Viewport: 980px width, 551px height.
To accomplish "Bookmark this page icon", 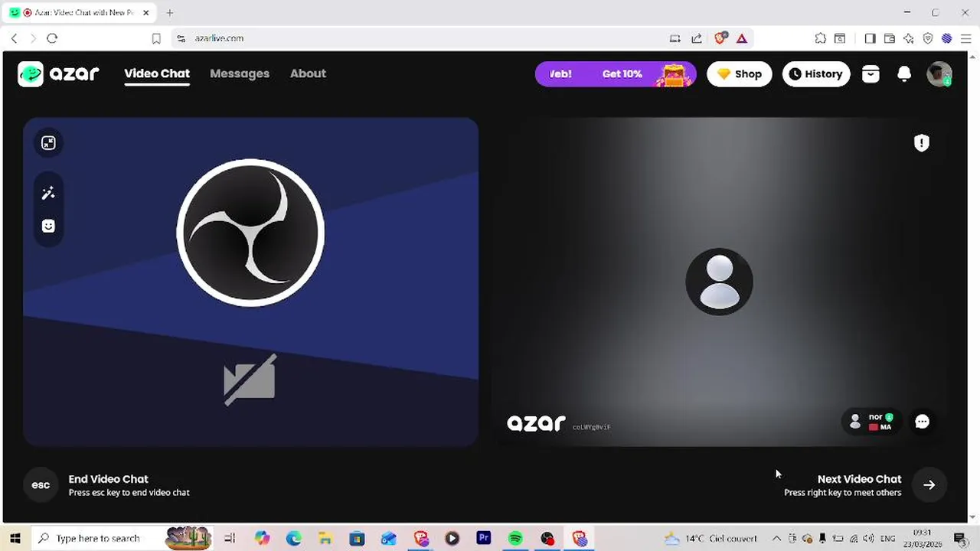I will (156, 38).
